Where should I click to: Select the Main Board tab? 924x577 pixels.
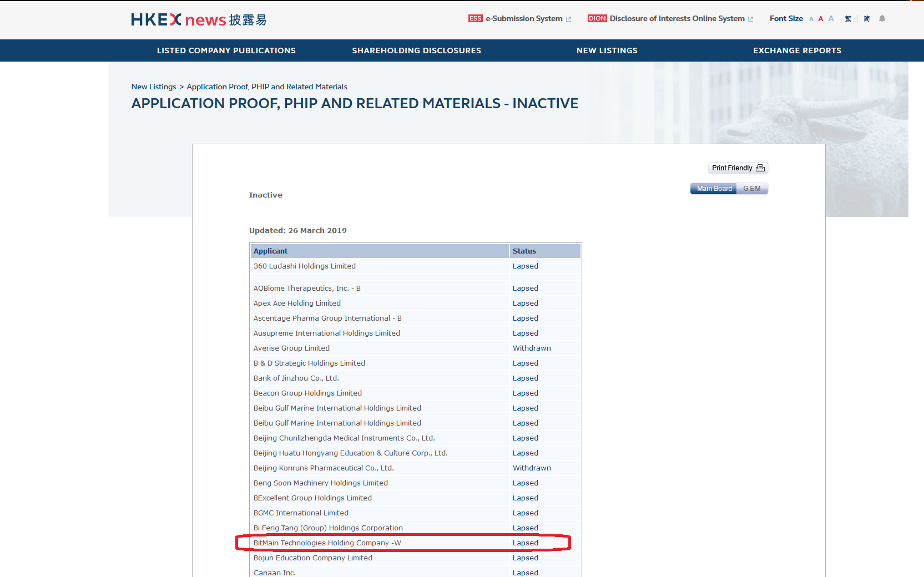pyautogui.click(x=714, y=189)
